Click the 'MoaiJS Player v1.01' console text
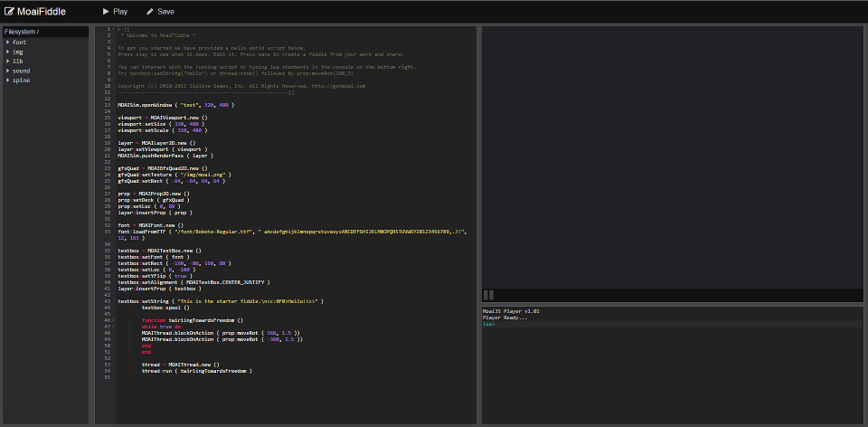868x427 pixels. 510,311
